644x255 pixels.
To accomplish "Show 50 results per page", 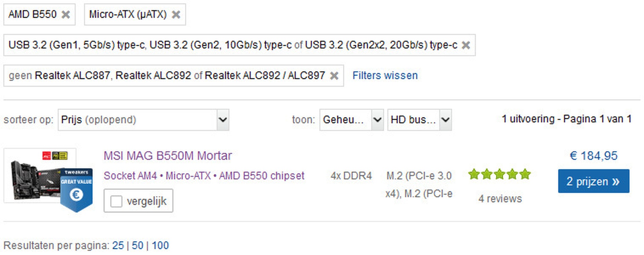I will pos(138,246).
